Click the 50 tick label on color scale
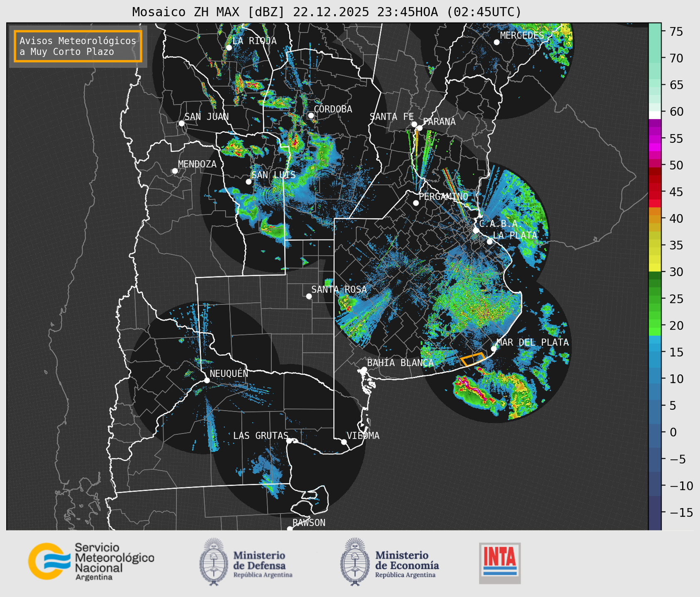The height and width of the screenshot is (597, 700). pyautogui.click(x=677, y=165)
